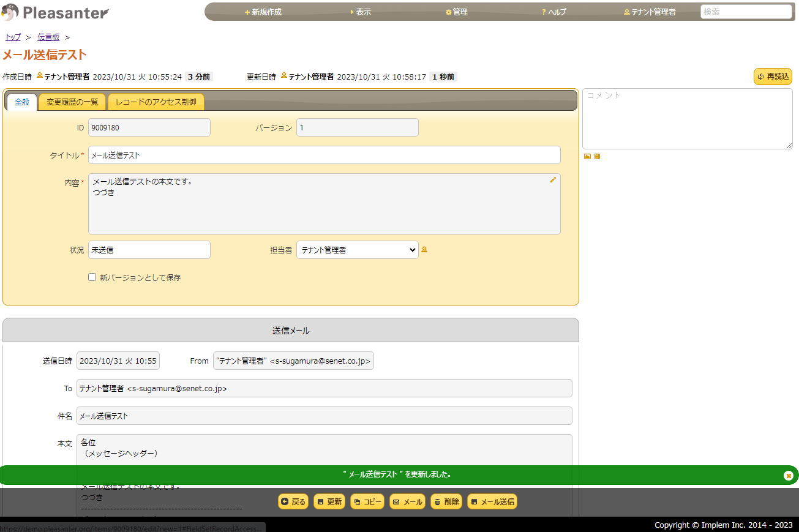Click the video attachment icon below the comment box
The height and width of the screenshot is (532, 799).
click(597, 156)
